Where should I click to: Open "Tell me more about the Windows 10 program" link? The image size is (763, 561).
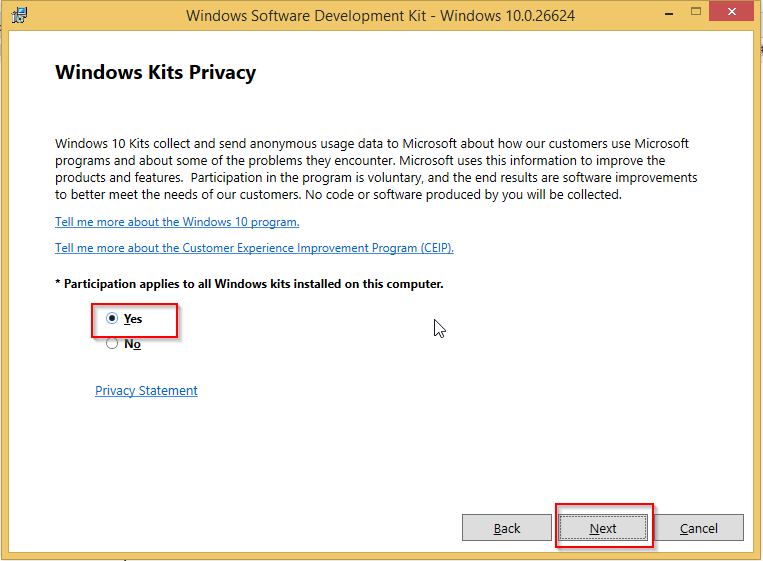coord(177,222)
